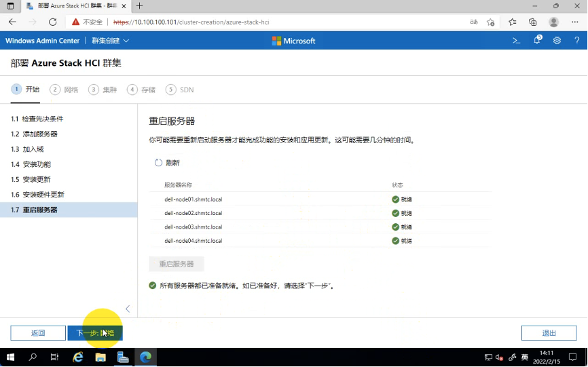
Task: Click the 返回 back button
Action: 38,333
